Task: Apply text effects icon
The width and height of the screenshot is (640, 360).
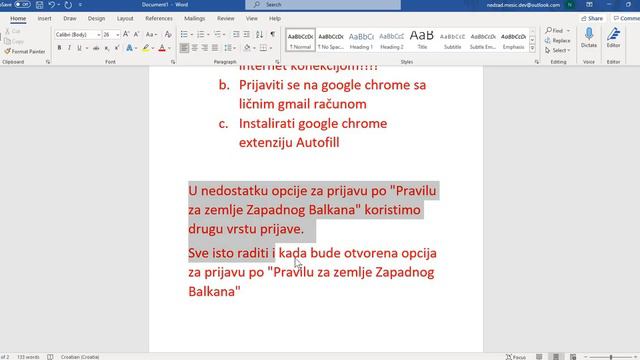Action: click(129, 48)
